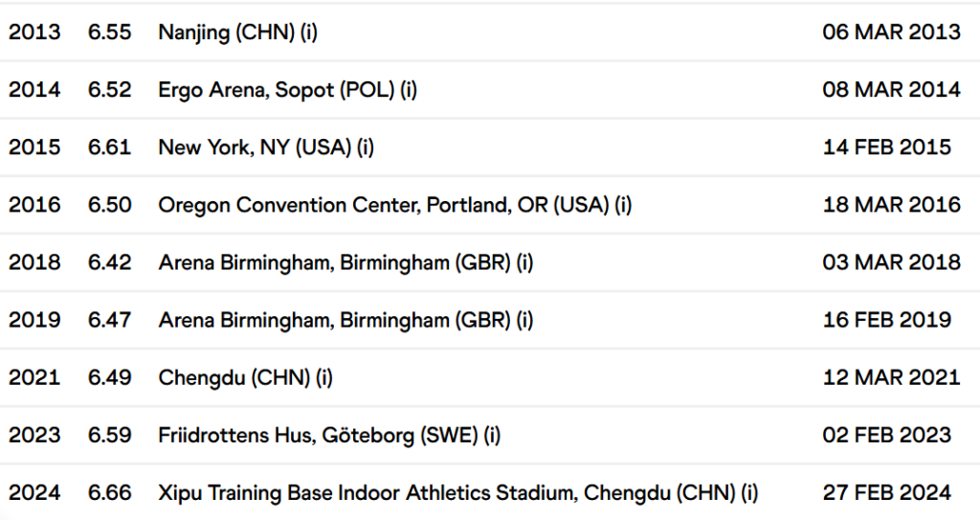The image size is (980, 520).
Task: Click Arena Birmingham venue in 2019 row
Action: pos(345,320)
